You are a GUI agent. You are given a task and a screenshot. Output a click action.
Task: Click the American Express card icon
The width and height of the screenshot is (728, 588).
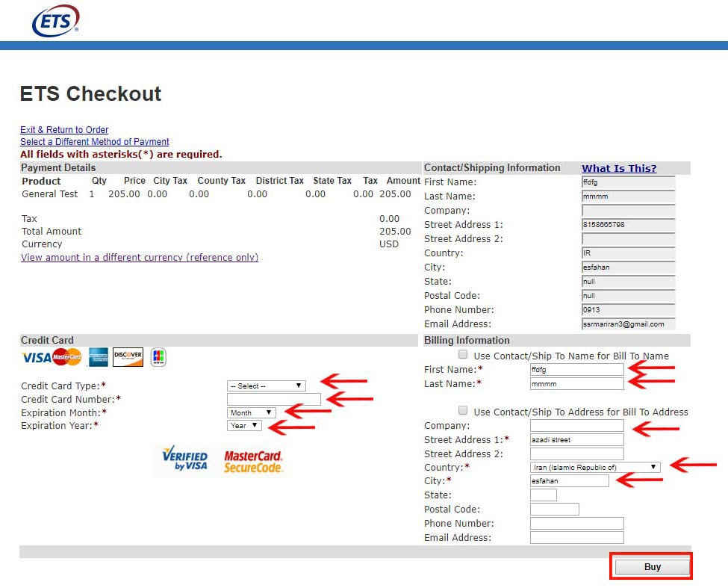tap(98, 358)
